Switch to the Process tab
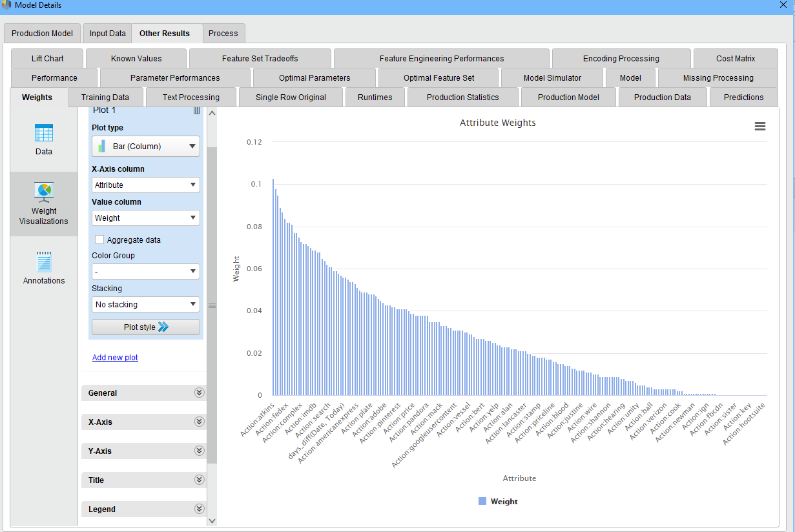The height and width of the screenshot is (532, 795). [x=223, y=34]
